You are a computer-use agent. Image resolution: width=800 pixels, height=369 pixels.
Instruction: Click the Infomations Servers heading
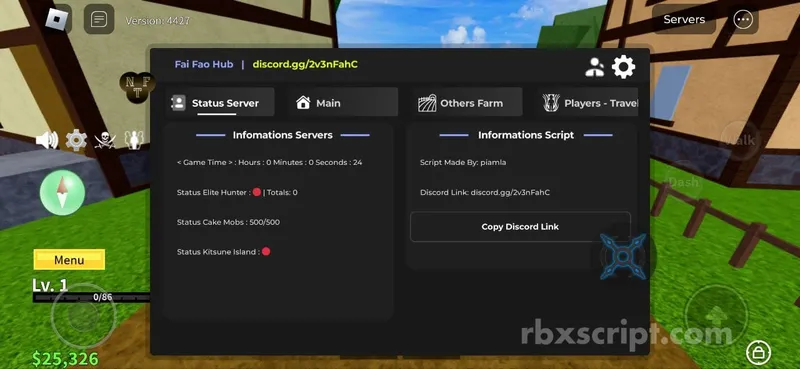pos(283,135)
